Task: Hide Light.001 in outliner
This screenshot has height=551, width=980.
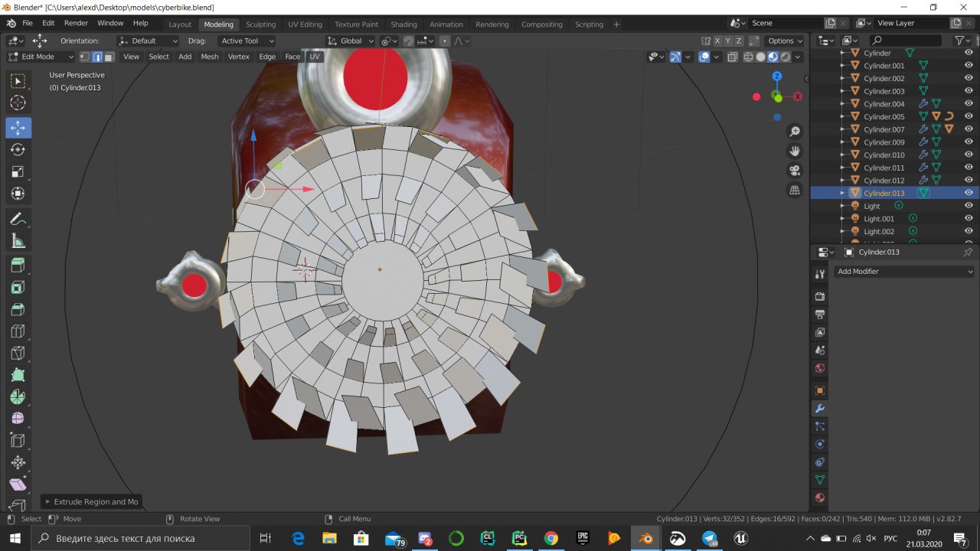Action: (969, 219)
